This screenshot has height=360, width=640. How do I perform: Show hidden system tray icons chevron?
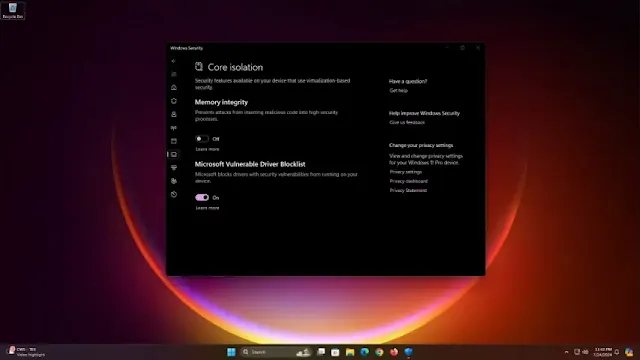[x=566, y=352]
